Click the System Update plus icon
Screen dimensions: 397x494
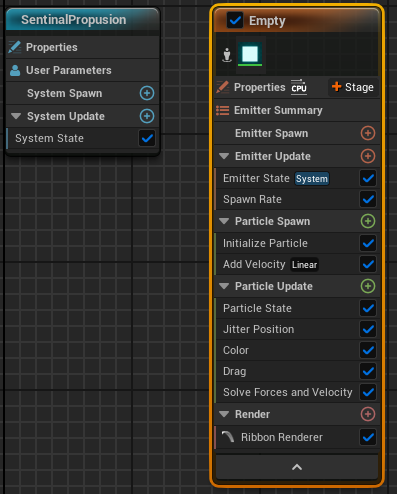pyautogui.click(x=147, y=116)
